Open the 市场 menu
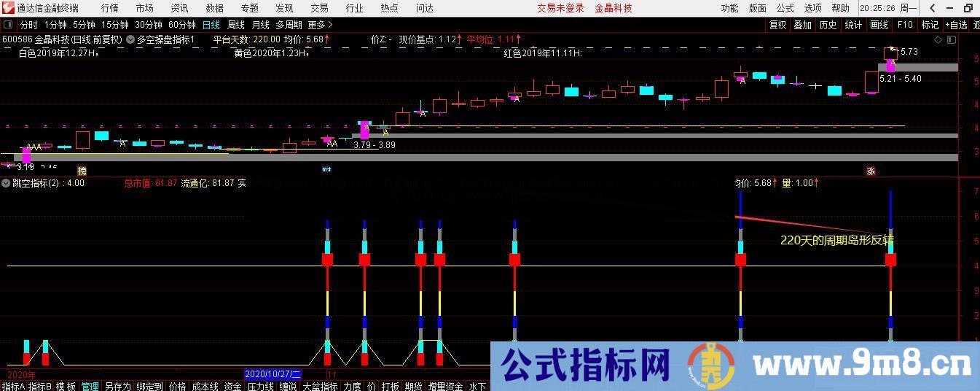980x391 pixels. pyautogui.click(x=144, y=8)
